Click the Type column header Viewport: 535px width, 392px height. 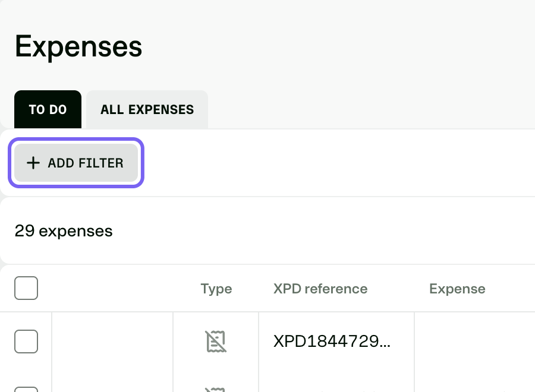pyautogui.click(x=216, y=289)
